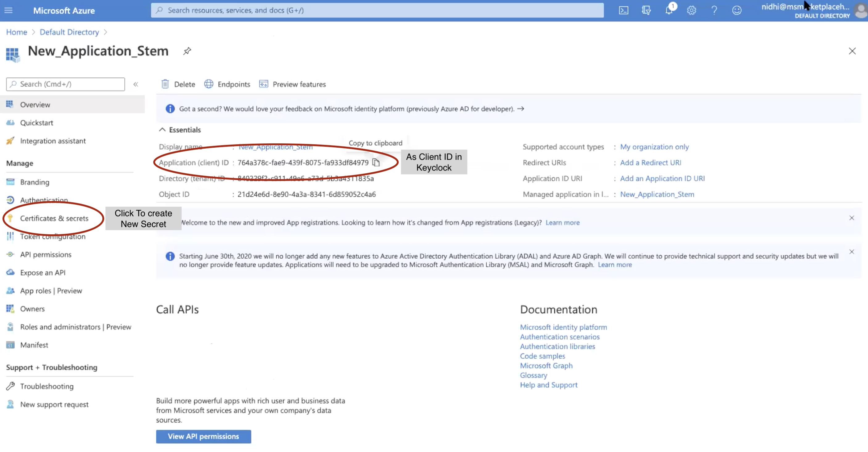This screenshot has width=868, height=452.
Task: Focus the top search resources bar
Action: tap(377, 10)
